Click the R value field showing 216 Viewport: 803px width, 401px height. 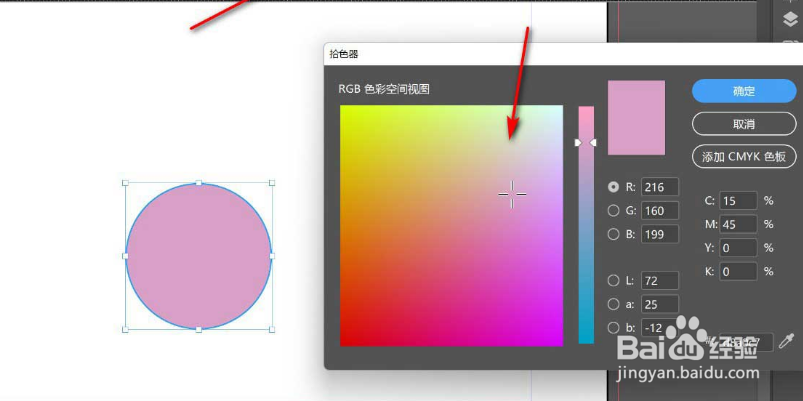point(660,187)
